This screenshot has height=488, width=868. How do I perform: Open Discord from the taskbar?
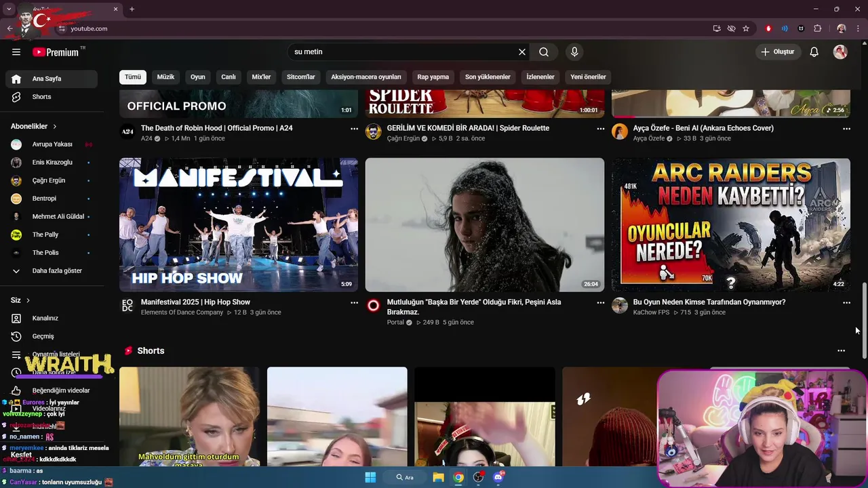click(498, 477)
